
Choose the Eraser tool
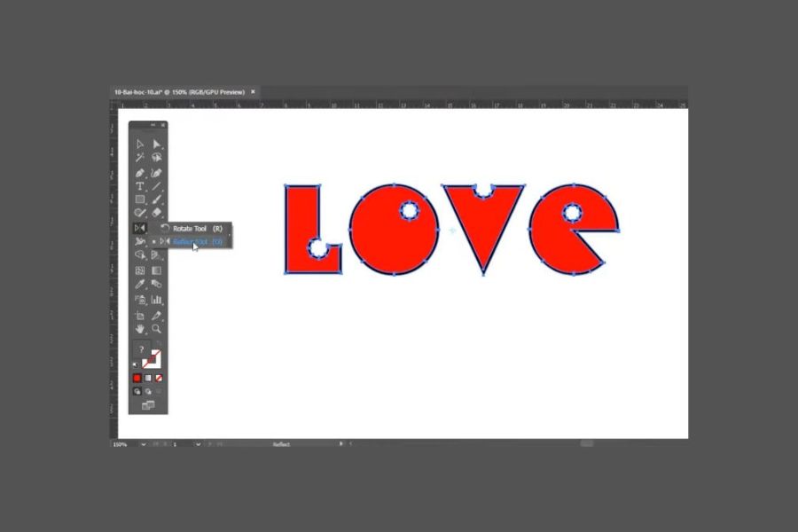click(x=156, y=214)
